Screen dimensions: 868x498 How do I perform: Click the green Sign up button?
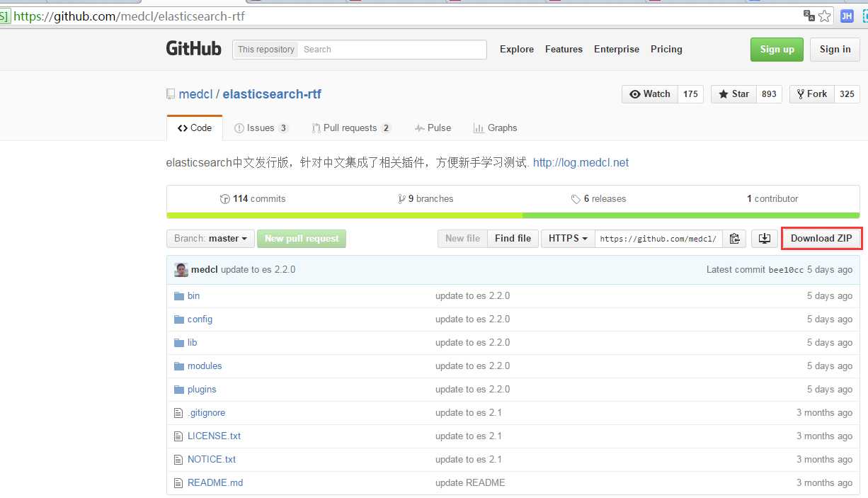tap(777, 50)
